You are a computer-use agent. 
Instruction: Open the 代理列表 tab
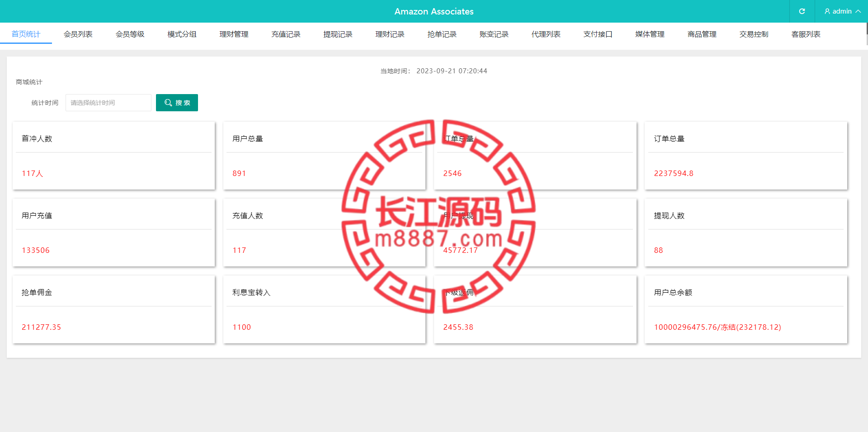coord(546,34)
